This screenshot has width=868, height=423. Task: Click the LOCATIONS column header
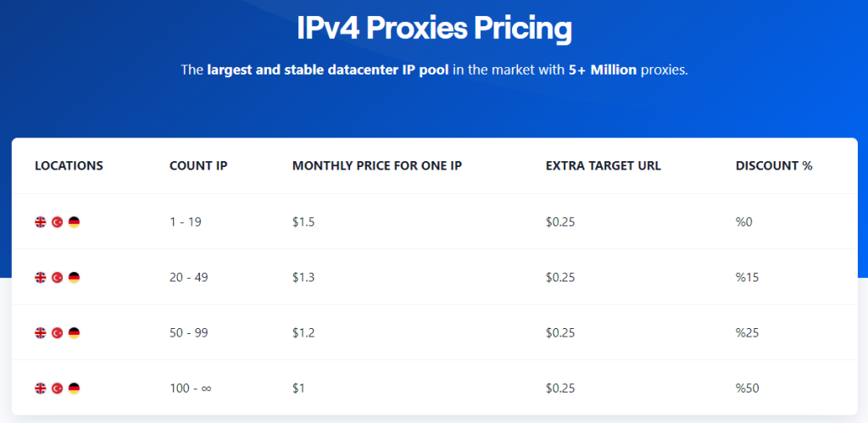[x=69, y=166]
